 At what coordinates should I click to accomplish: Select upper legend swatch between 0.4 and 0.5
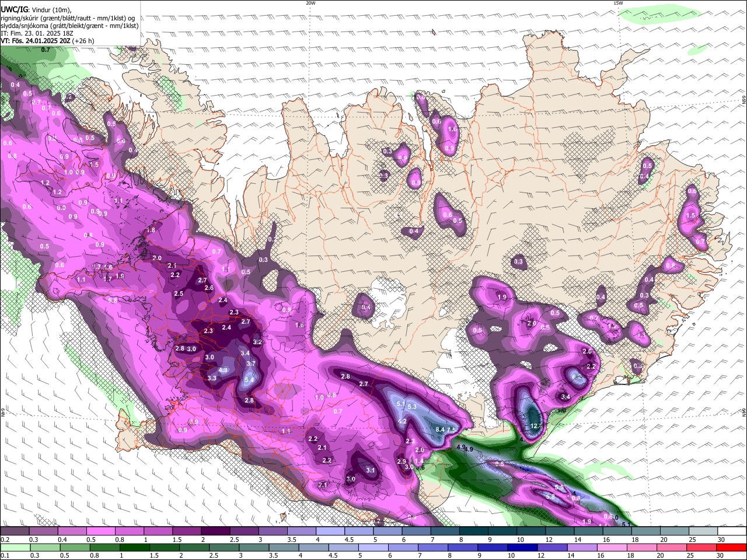click(71, 531)
